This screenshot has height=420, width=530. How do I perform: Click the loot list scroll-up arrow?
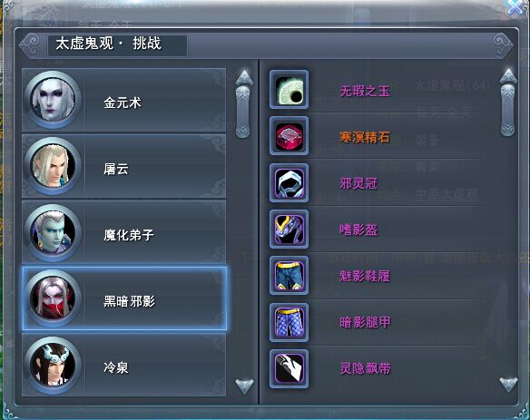[x=508, y=75]
